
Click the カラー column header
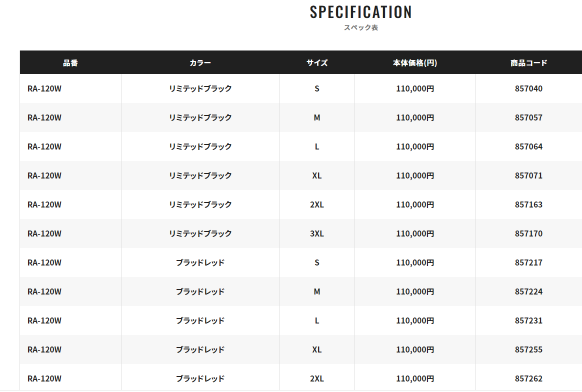200,63
